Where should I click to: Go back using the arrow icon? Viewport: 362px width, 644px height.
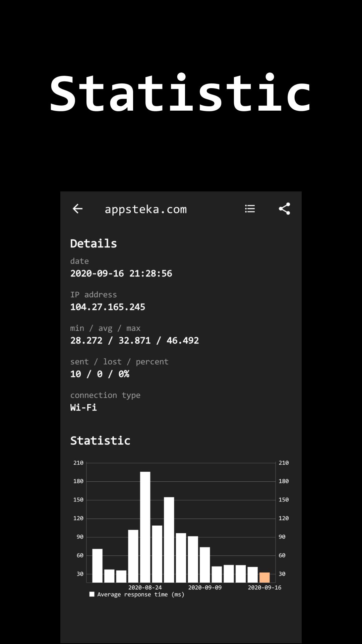tap(77, 209)
